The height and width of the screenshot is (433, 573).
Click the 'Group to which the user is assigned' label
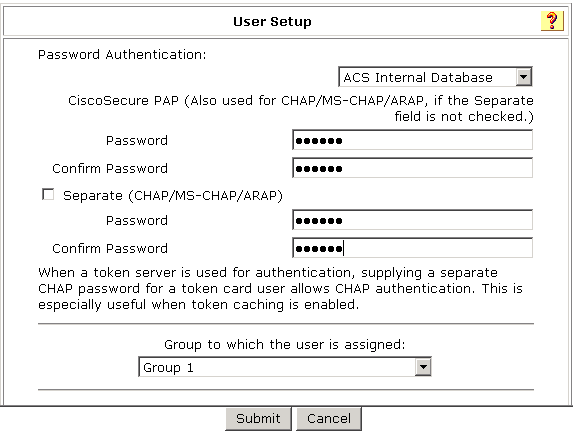point(285,345)
